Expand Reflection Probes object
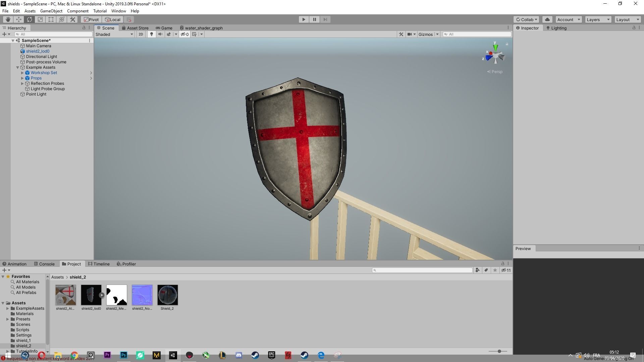Image resolution: width=644 pixels, height=362 pixels. click(x=22, y=83)
